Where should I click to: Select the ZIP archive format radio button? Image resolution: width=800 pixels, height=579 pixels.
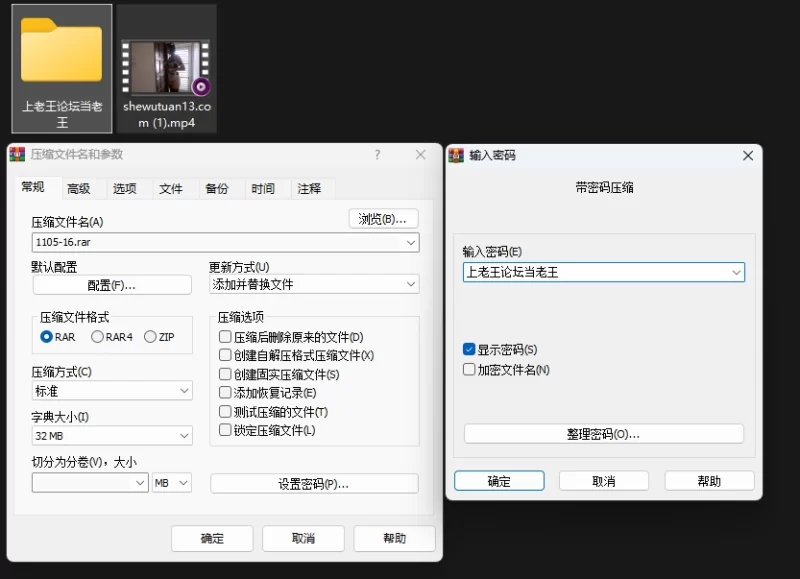(x=151, y=337)
